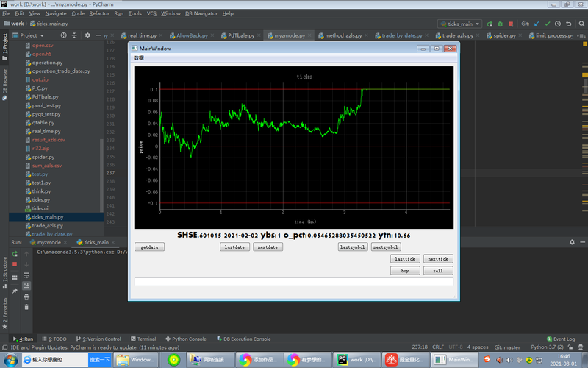
Task: Hide the Project panel with the minus icon
Action: point(98,35)
